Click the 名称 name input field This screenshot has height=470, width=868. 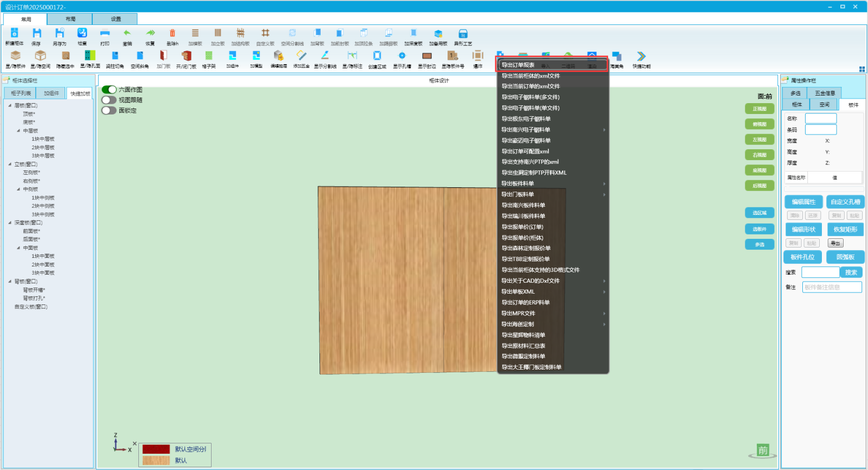tap(821, 118)
